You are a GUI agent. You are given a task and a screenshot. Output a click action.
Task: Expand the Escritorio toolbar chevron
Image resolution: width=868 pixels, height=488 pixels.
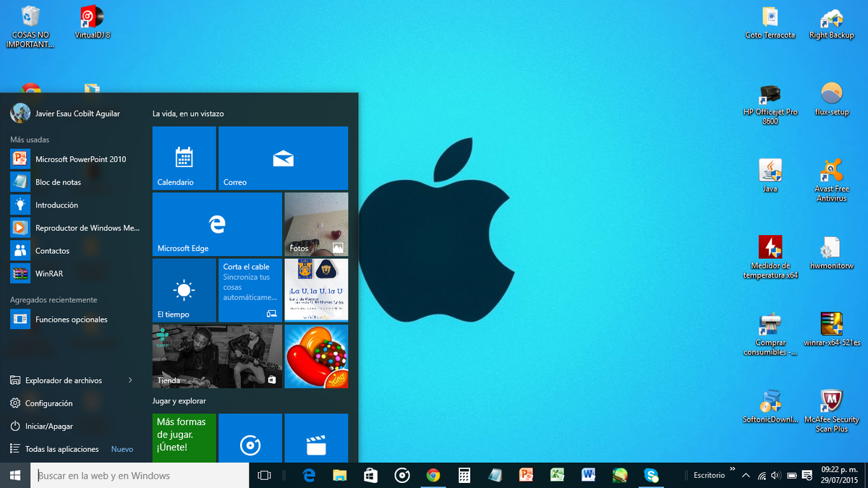pyautogui.click(x=732, y=468)
